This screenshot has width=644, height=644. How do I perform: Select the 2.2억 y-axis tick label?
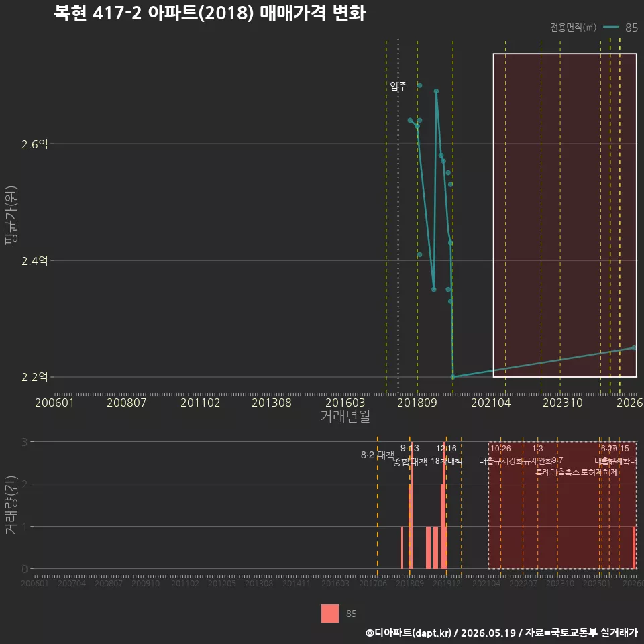(34, 376)
